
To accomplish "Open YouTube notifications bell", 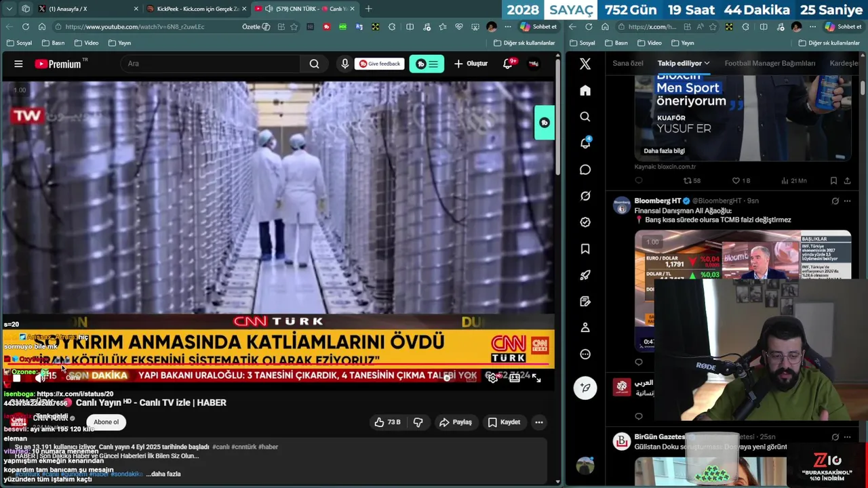I will [508, 64].
